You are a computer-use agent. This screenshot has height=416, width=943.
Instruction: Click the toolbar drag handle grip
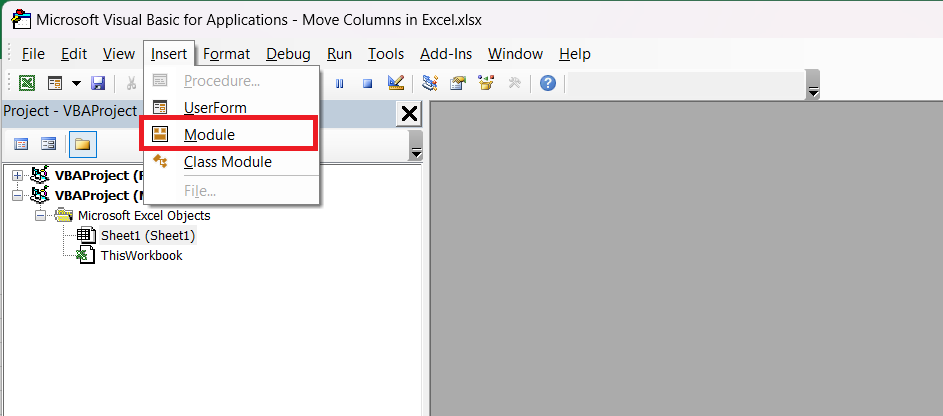click(x=9, y=83)
